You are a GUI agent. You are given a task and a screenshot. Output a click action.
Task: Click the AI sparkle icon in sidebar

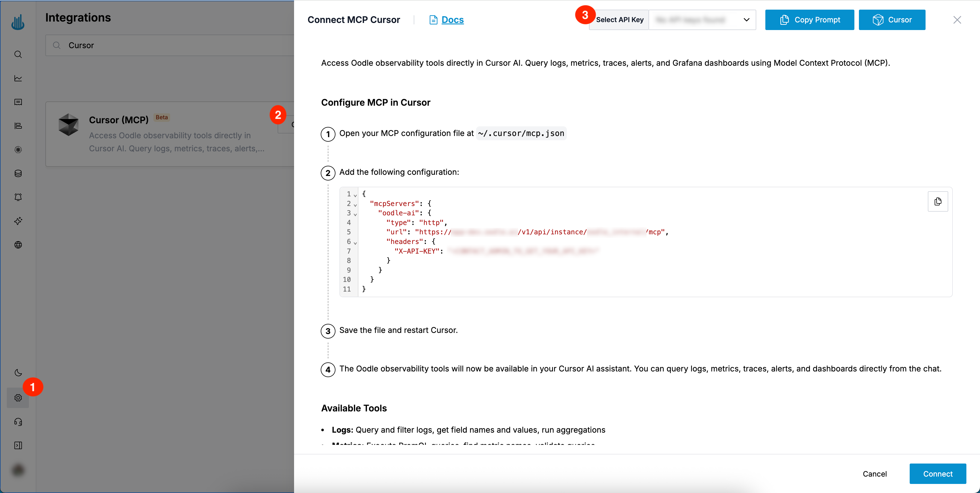click(x=18, y=221)
